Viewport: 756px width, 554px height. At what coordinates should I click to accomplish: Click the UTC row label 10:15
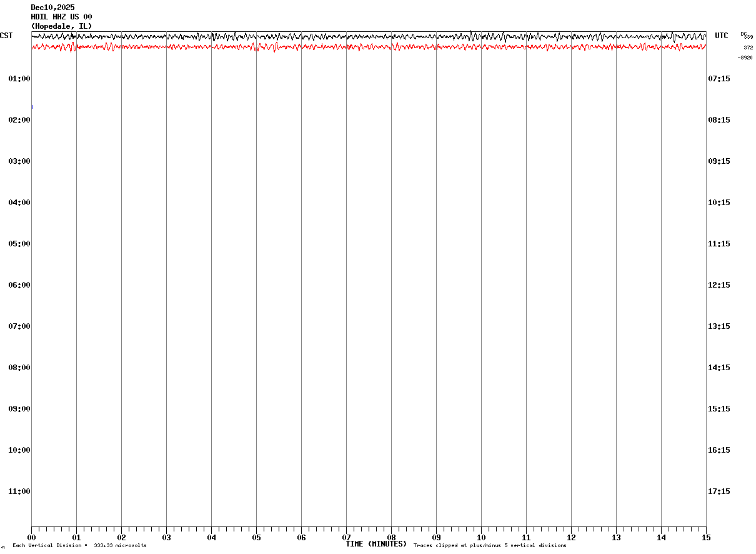click(x=719, y=203)
